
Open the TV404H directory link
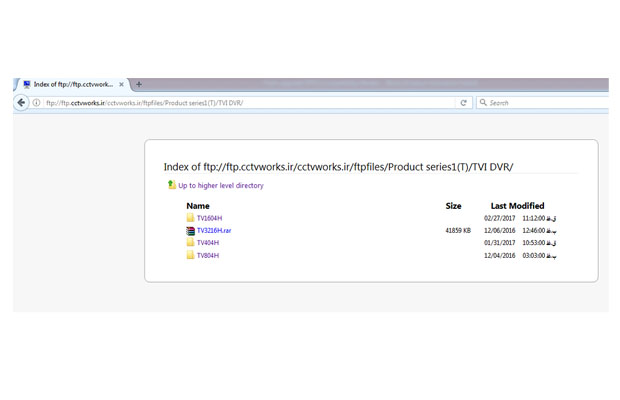208,243
